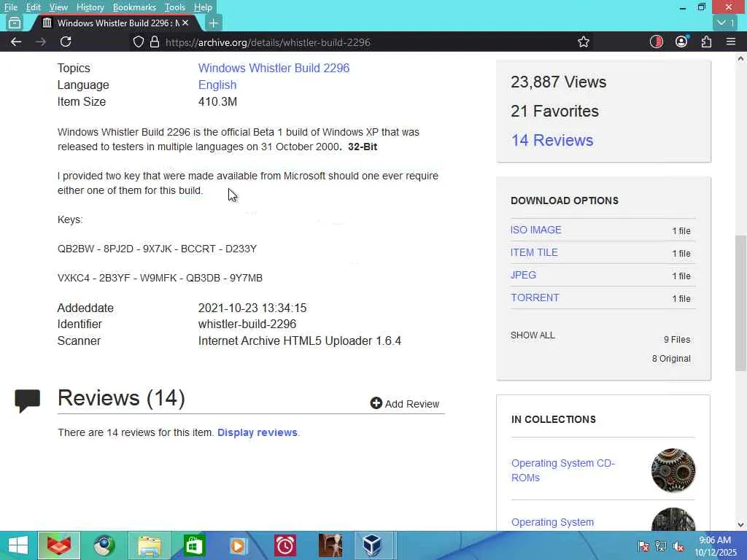
Task: Click the flag notification tray icon
Action: pyautogui.click(x=643, y=545)
